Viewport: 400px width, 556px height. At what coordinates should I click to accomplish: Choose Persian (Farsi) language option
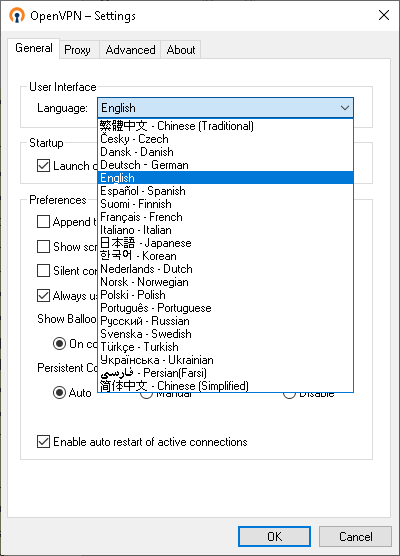[x=226, y=373]
